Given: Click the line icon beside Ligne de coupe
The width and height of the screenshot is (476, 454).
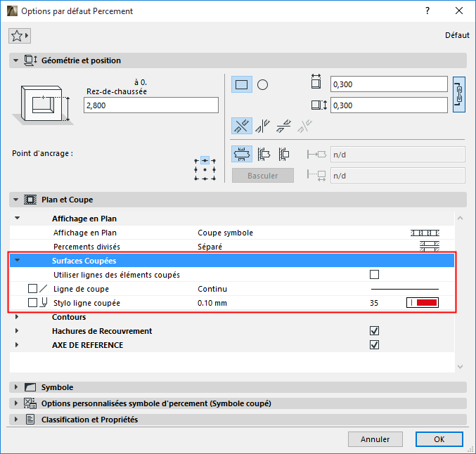Looking at the screenshot, I should click(44, 288).
